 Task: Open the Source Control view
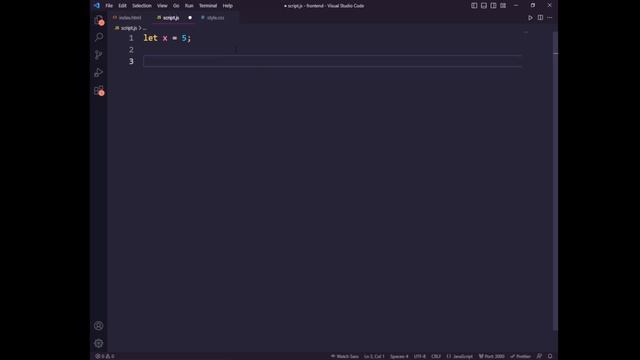click(99, 55)
